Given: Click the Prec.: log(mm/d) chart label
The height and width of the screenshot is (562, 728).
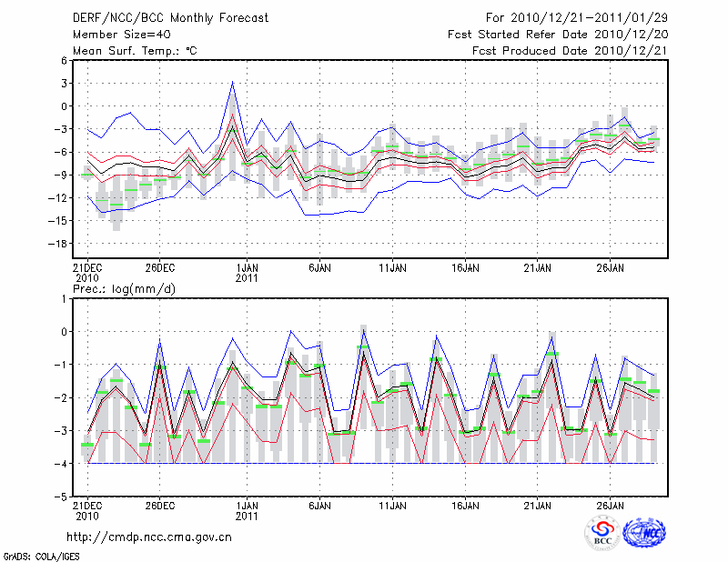Looking at the screenshot, I should pos(123,288).
